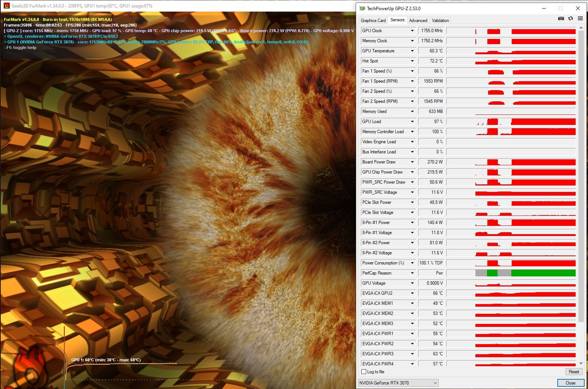Click the GPU-Z screenshot camera icon

click(x=561, y=18)
